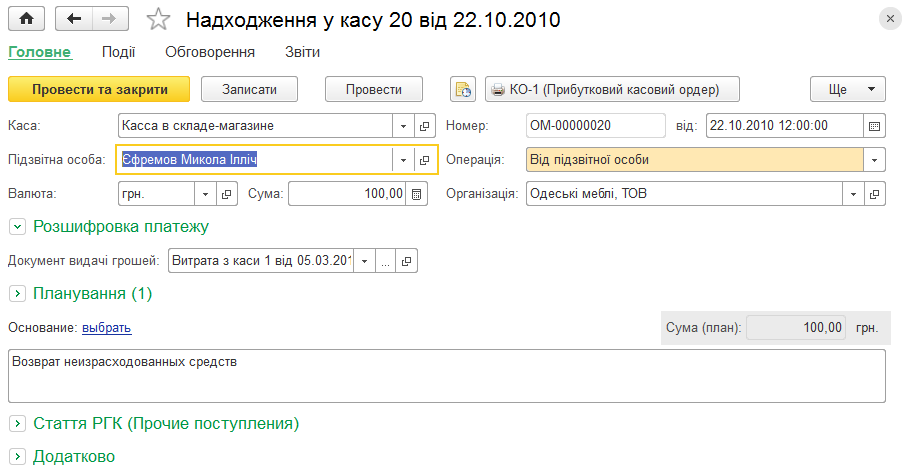The image size is (906, 473).
Task: Click Провести button
Action: coord(374,90)
